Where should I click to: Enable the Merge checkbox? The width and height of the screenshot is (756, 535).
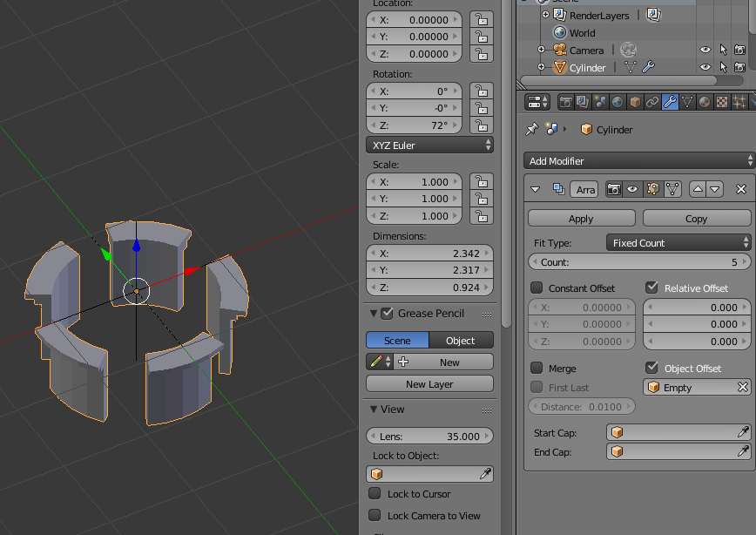click(x=537, y=369)
